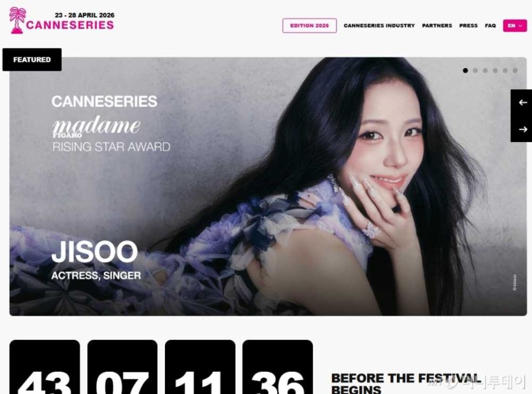532x394 pixels.
Task: Select the last carousel dot
Action: pyautogui.click(x=515, y=71)
